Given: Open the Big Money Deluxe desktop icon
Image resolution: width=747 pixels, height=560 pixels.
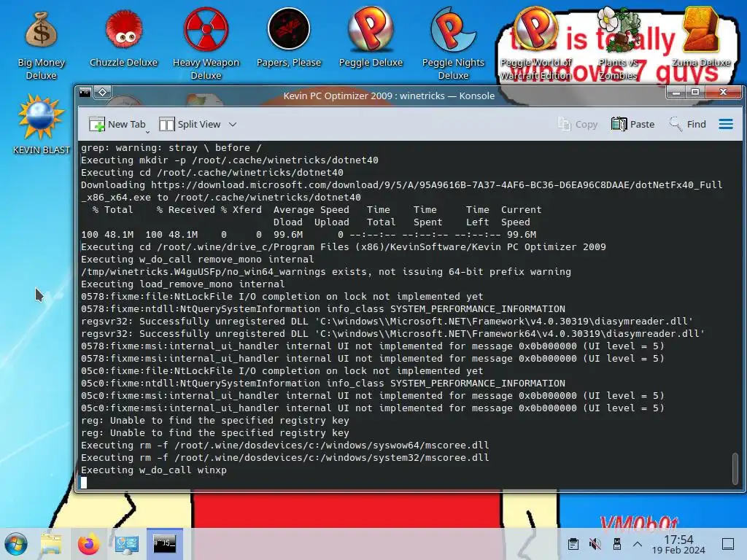Looking at the screenshot, I should tap(41, 45).
